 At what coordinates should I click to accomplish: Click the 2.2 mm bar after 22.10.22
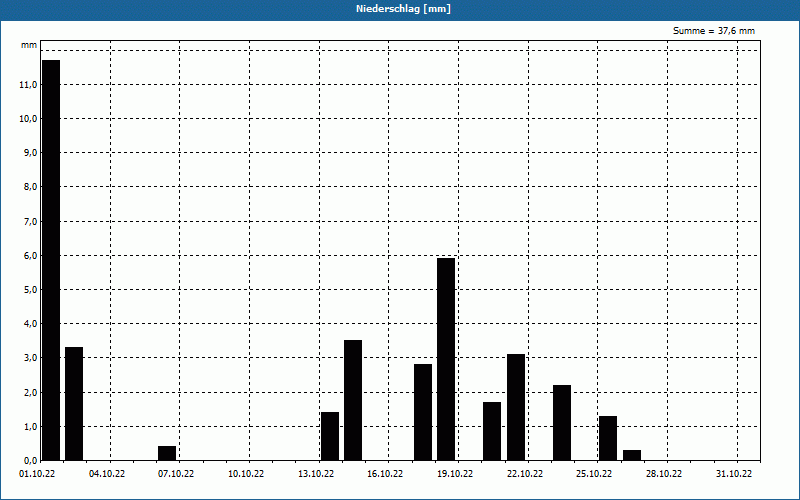coord(562,423)
